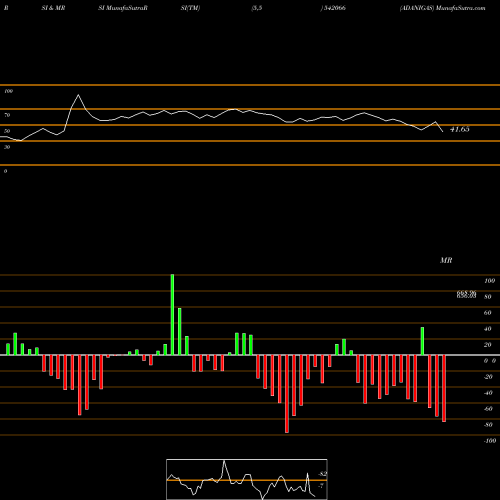Click the -7 value in the mini chart
The width and height of the screenshot is (500, 500).
[321, 486]
